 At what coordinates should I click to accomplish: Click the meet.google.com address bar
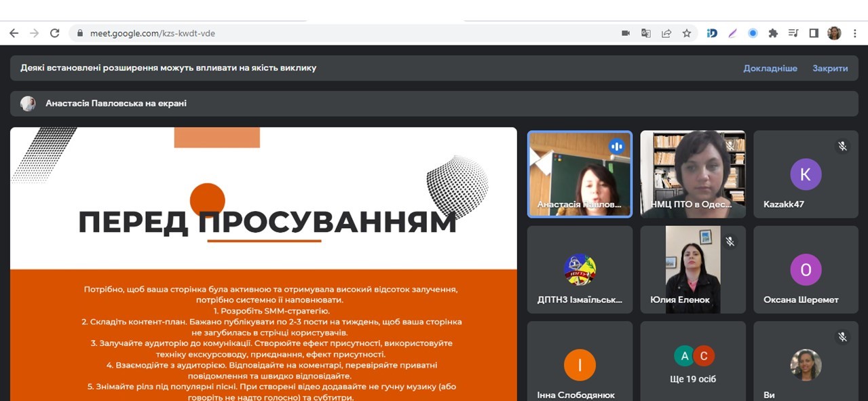(339, 33)
